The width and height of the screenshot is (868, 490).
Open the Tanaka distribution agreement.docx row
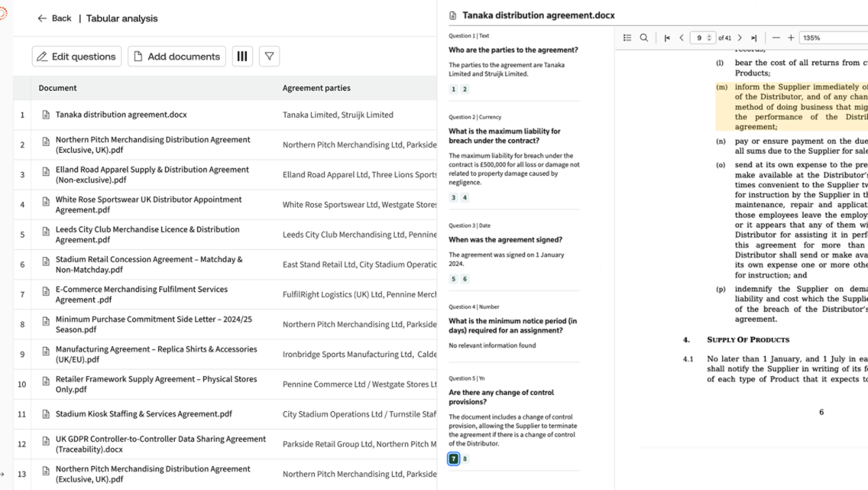pyautogui.click(x=121, y=115)
